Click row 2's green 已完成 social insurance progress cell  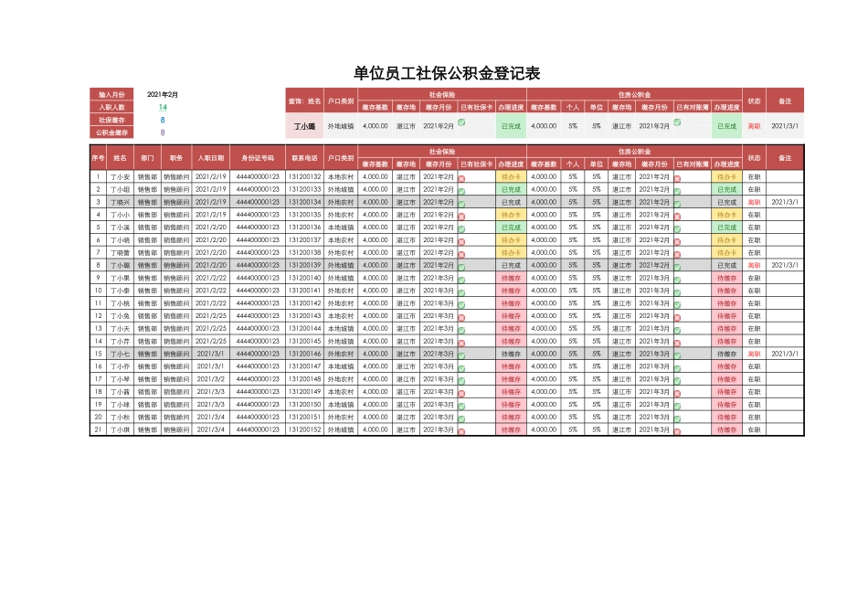tap(511, 189)
